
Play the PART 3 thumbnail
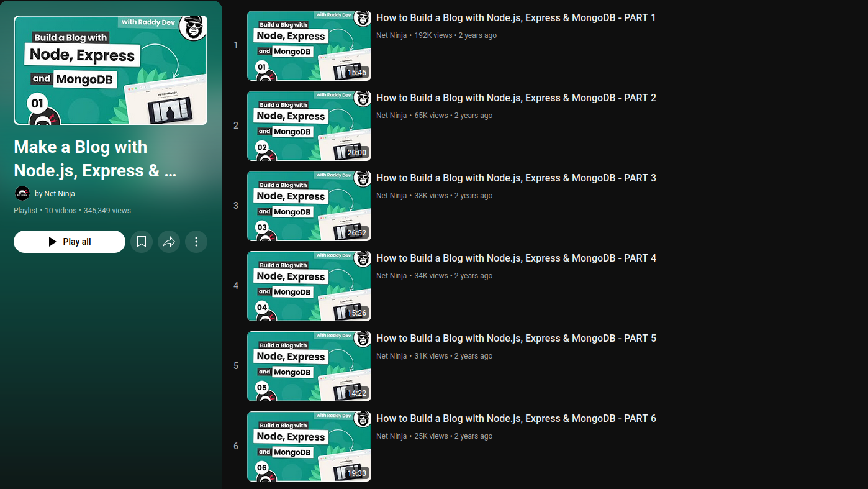click(x=309, y=206)
